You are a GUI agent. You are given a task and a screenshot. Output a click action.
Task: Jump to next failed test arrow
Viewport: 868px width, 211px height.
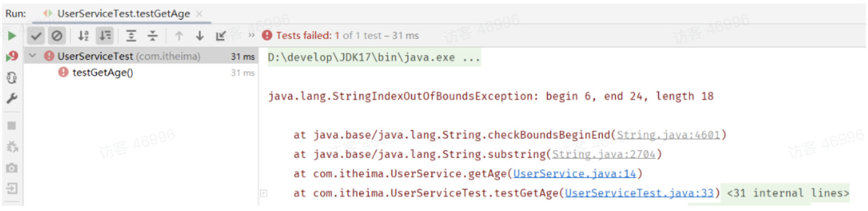point(200,36)
